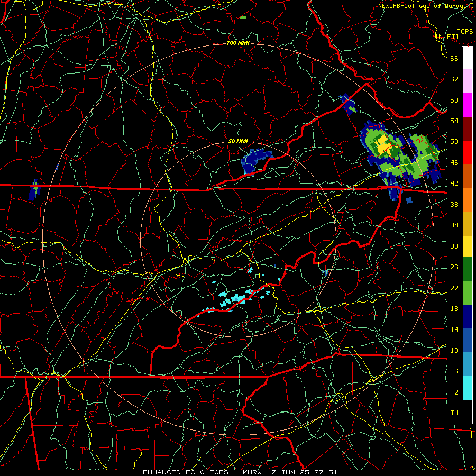The width and height of the screenshot is (476, 476).
Task: Click the magenta swatch between 54 and 58
Action: [467, 105]
